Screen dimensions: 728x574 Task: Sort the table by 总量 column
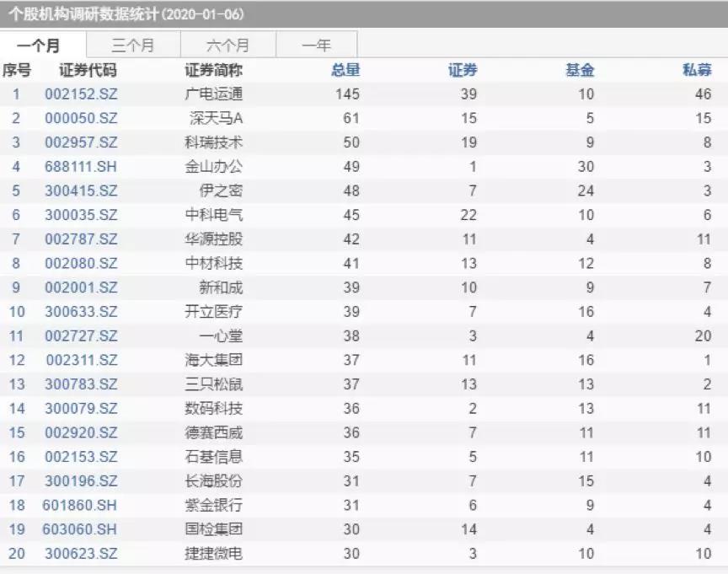pos(345,71)
